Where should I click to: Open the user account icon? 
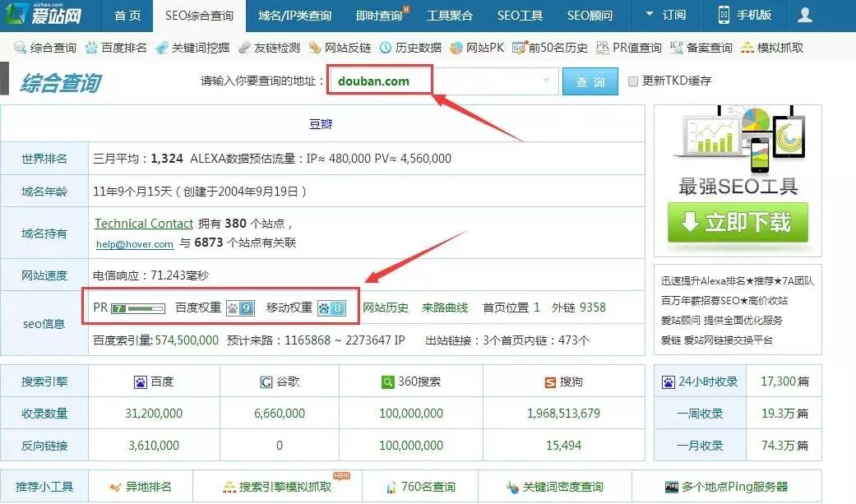point(804,15)
